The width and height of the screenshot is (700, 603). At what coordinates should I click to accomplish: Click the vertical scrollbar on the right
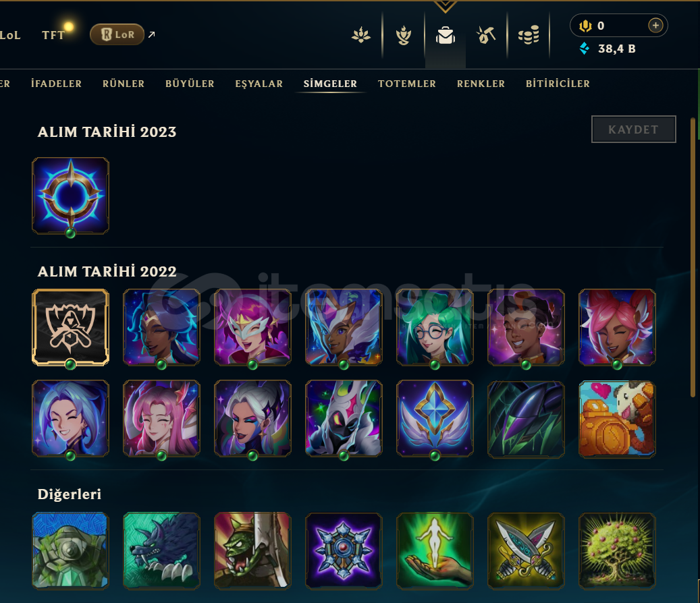[x=693, y=258]
